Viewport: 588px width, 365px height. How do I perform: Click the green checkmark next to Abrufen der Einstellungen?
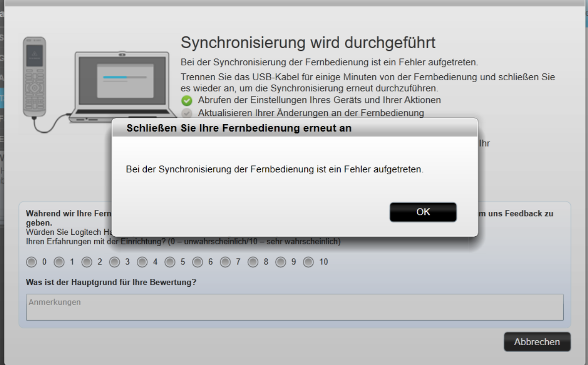pyautogui.click(x=186, y=101)
